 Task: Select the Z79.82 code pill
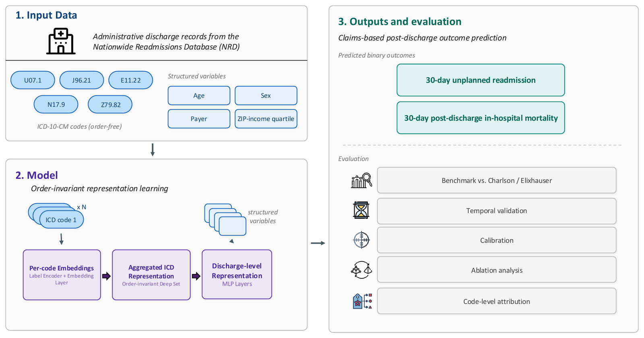(x=110, y=104)
